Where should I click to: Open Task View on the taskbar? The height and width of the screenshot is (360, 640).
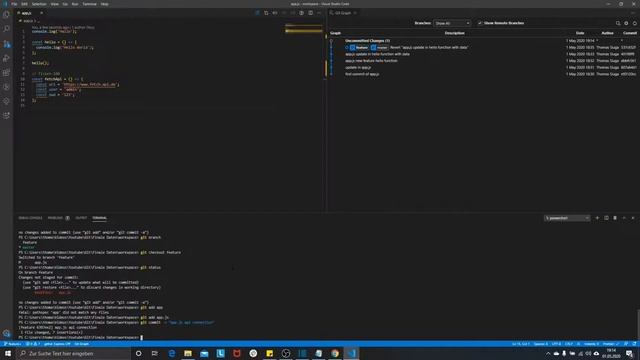coord(155,353)
